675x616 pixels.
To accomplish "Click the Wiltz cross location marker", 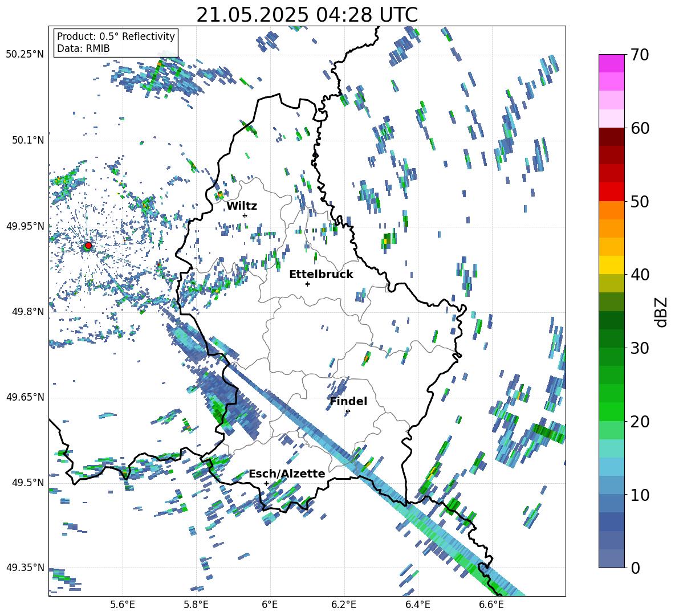I will coord(245,215).
